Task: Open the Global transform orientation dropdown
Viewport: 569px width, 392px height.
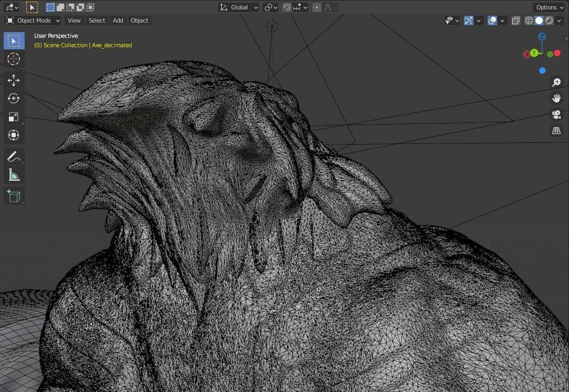Action: (x=239, y=7)
